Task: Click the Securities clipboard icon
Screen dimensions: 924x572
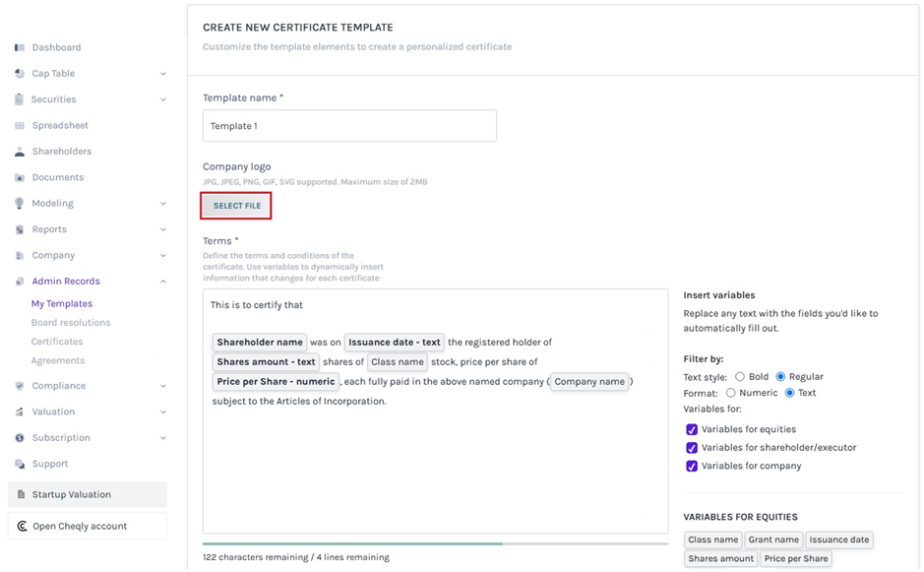Action: [x=20, y=99]
